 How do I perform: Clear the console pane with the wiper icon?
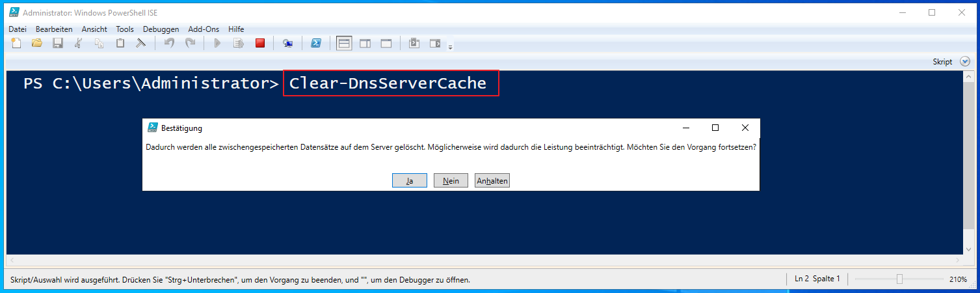[140, 44]
